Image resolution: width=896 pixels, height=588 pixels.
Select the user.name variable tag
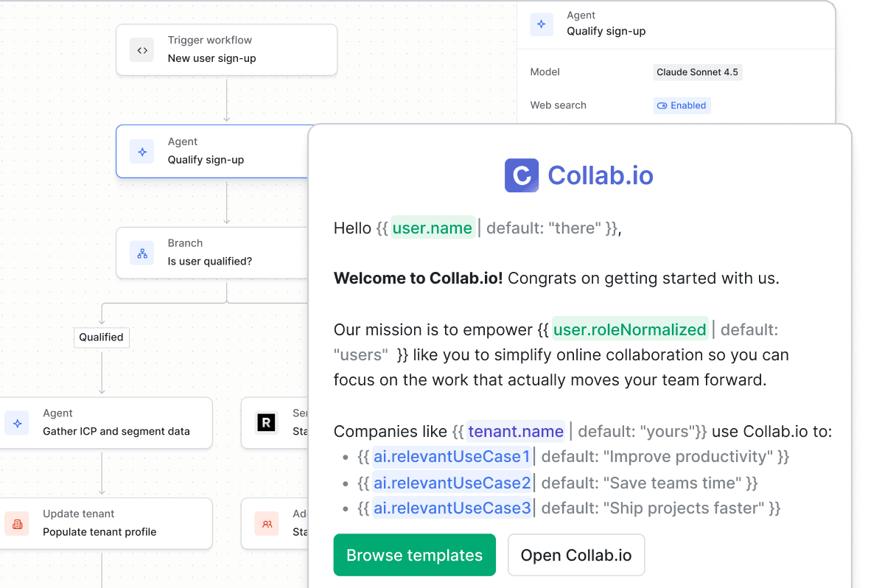tap(432, 228)
